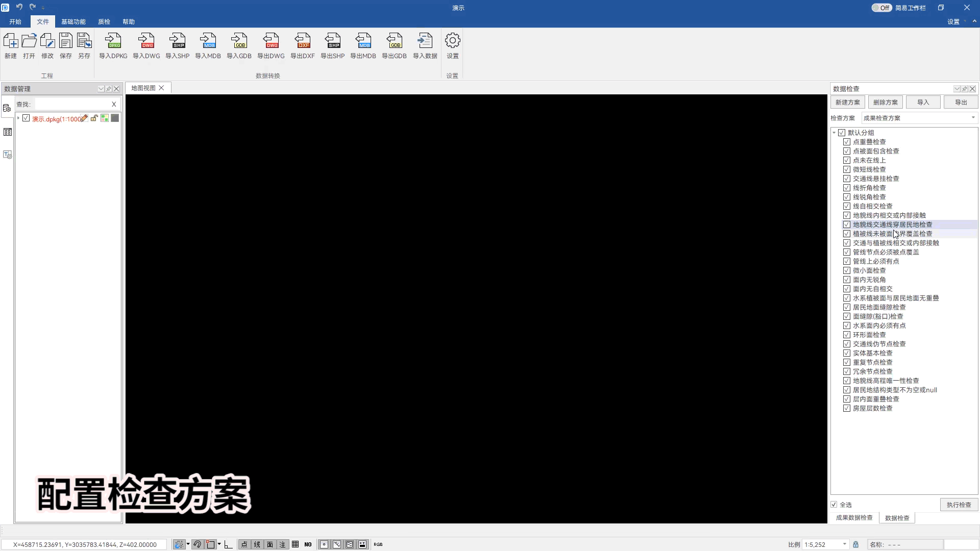Click the snap magnet icon in status bar

(x=198, y=544)
